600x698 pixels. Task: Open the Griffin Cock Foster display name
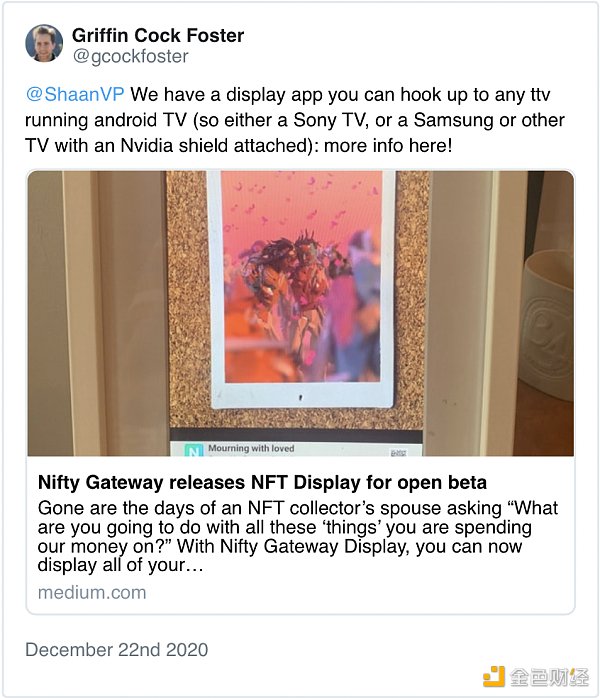[158, 35]
